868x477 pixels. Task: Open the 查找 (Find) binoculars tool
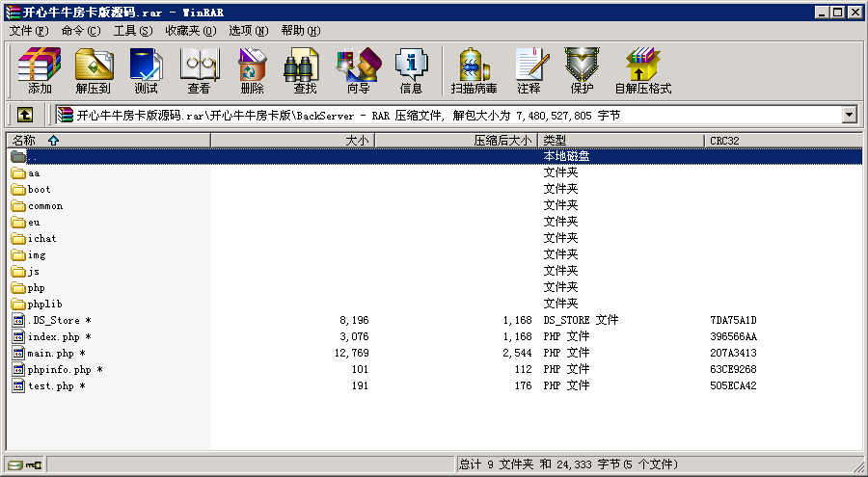pos(305,70)
